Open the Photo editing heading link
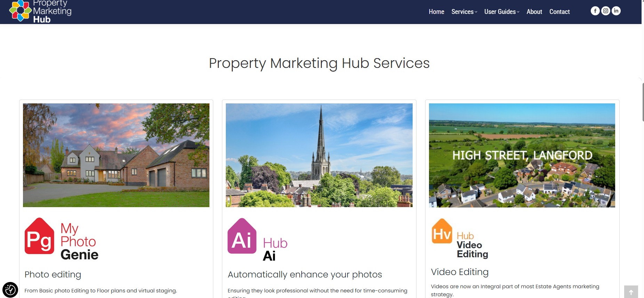Screen dimensions: 644x298 click(53, 275)
